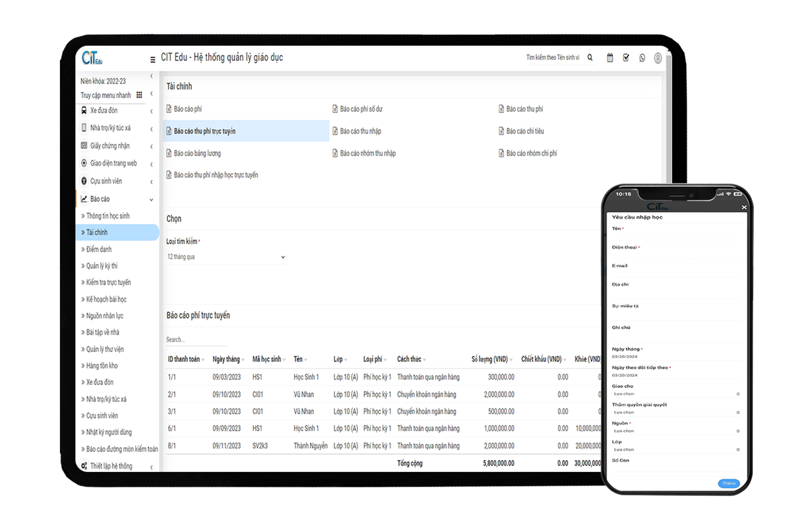Expand the Xe đưa đón menu chevron
812x521 pixels.
click(x=152, y=111)
